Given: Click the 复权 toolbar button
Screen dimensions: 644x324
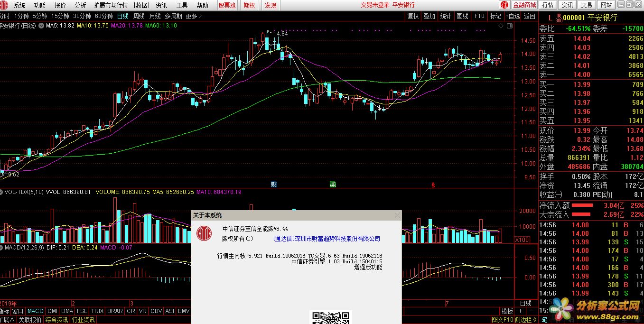Looking at the screenshot, I should pyautogui.click(x=413, y=16).
